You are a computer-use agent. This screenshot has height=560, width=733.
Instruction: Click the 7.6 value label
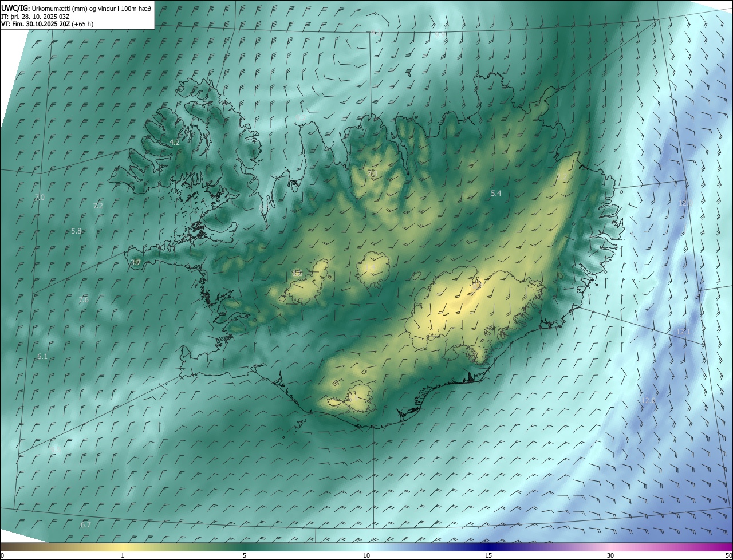pos(84,299)
